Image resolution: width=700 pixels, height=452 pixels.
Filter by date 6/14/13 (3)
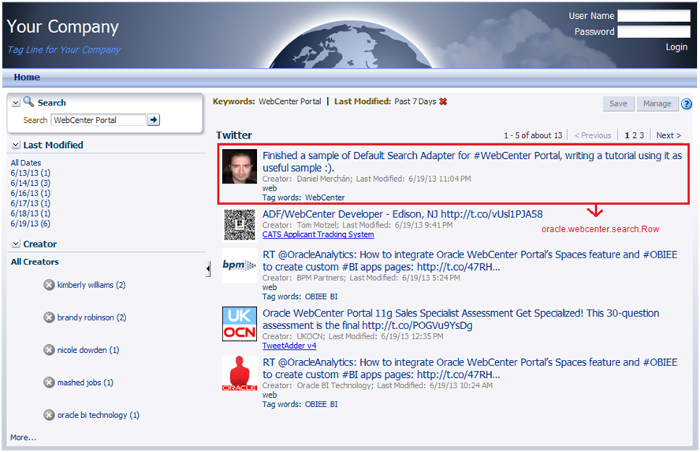tap(30, 183)
